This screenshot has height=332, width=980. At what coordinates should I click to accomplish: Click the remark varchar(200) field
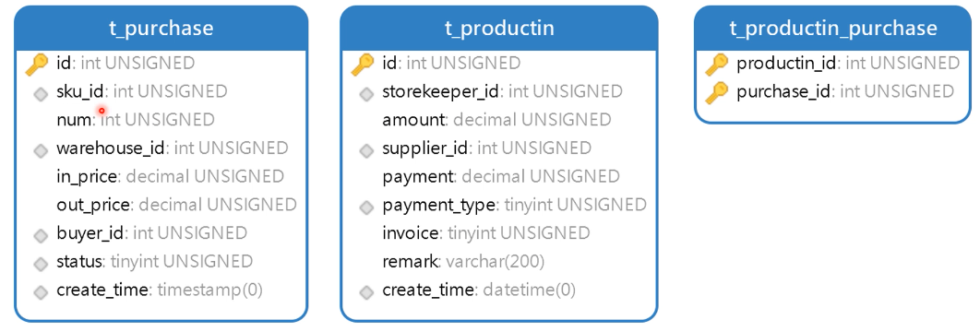pyautogui.click(x=463, y=262)
